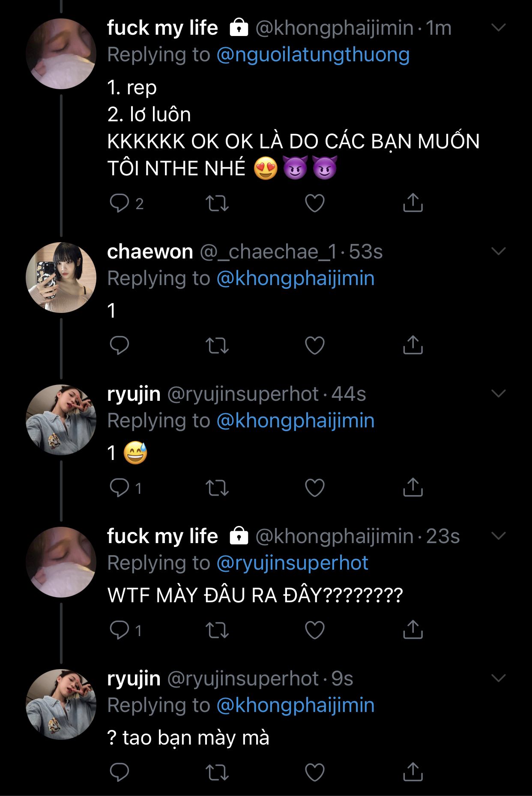Open options chevron on ryujin's 44s tweet
The width and height of the screenshot is (532, 796).
pos(499,393)
